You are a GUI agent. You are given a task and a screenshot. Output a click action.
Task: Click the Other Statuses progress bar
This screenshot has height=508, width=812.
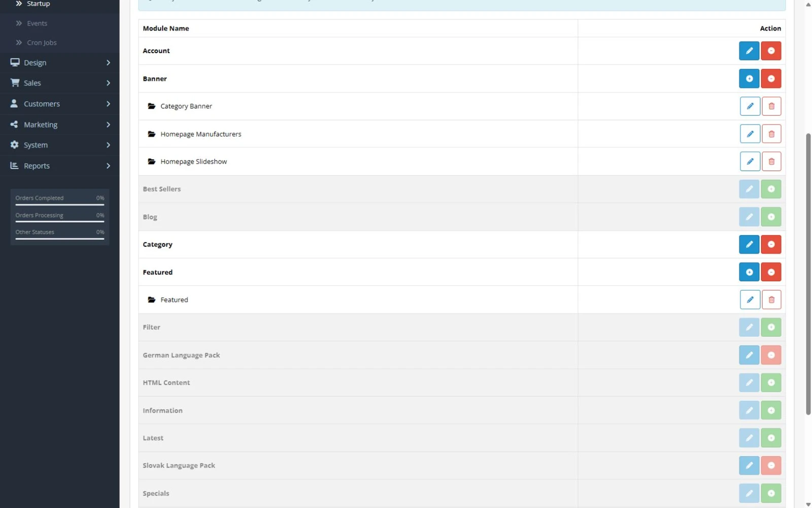[59, 238]
